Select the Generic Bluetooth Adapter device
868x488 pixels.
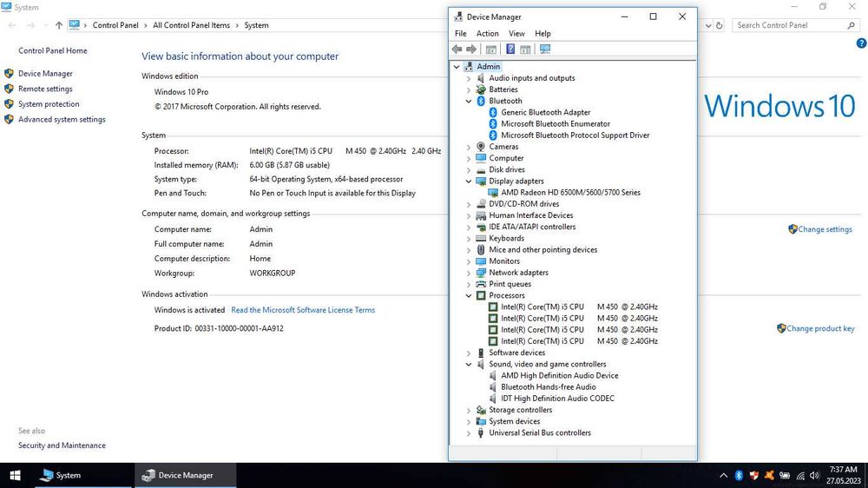point(546,112)
